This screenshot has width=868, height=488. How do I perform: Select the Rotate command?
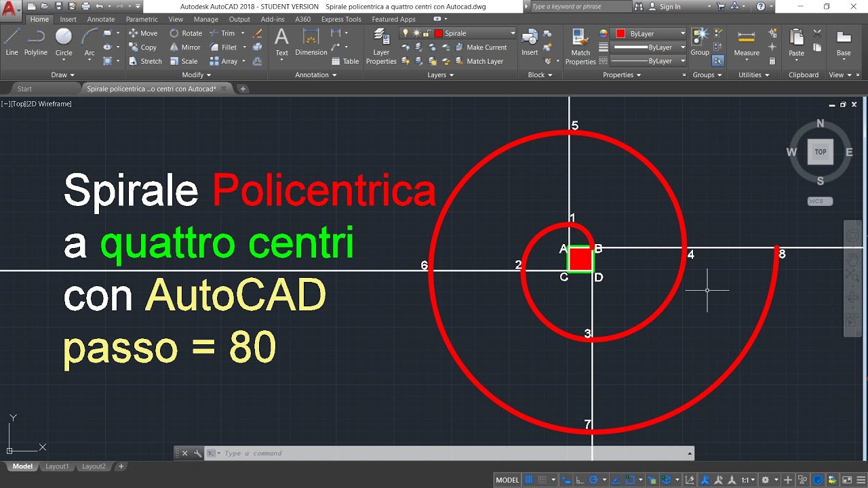[186, 33]
